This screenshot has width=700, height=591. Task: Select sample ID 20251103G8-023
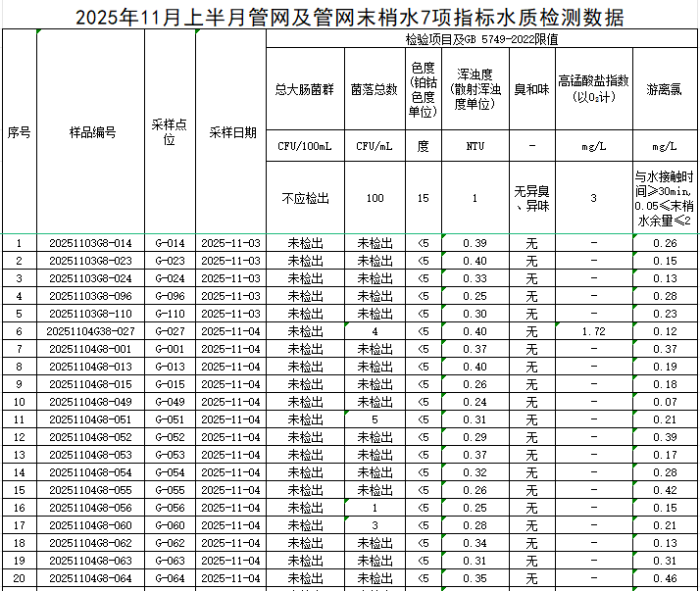point(90,261)
